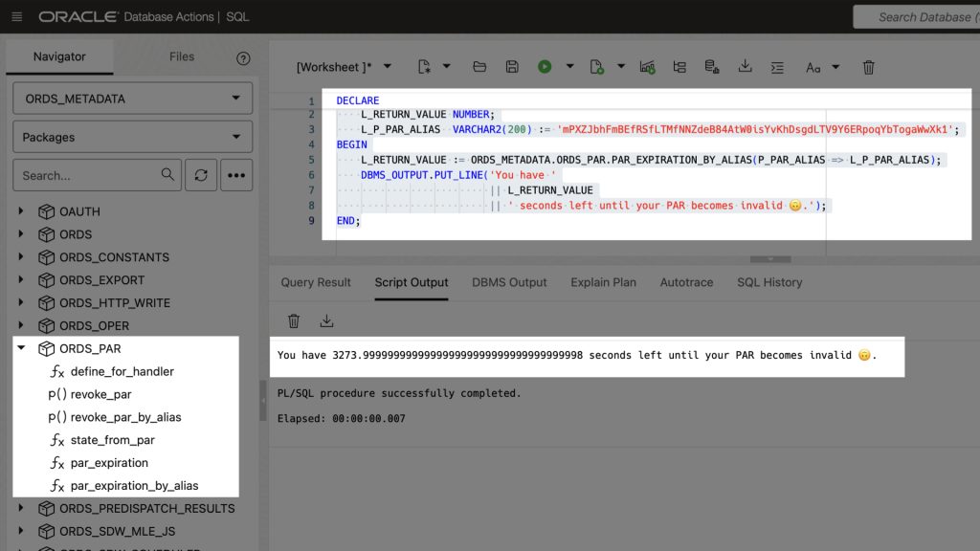The height and width of the screenshot is (551, 980).
Task: Open the hamburger navigation menu
Action: [x=17, y=17]
